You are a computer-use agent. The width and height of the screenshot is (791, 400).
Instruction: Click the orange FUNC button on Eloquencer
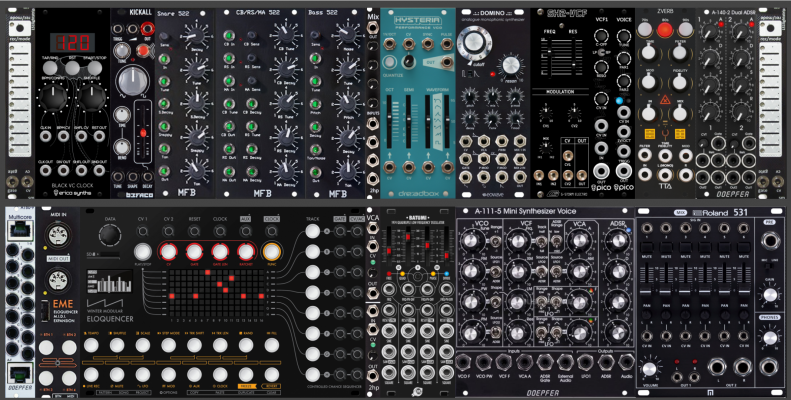point(271,251)
